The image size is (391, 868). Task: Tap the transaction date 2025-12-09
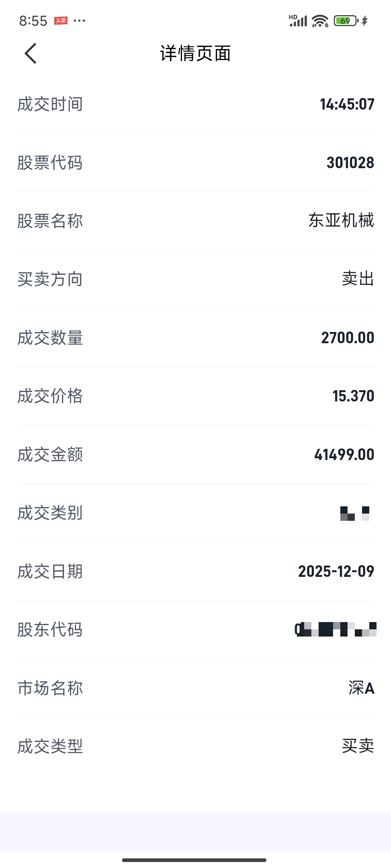[336, 571]
